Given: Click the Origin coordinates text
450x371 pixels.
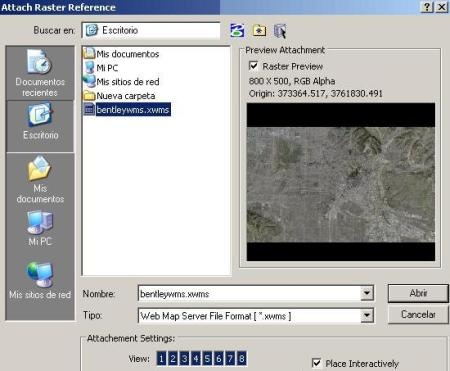Looking at the screenshot, I should tap(315, 93).
